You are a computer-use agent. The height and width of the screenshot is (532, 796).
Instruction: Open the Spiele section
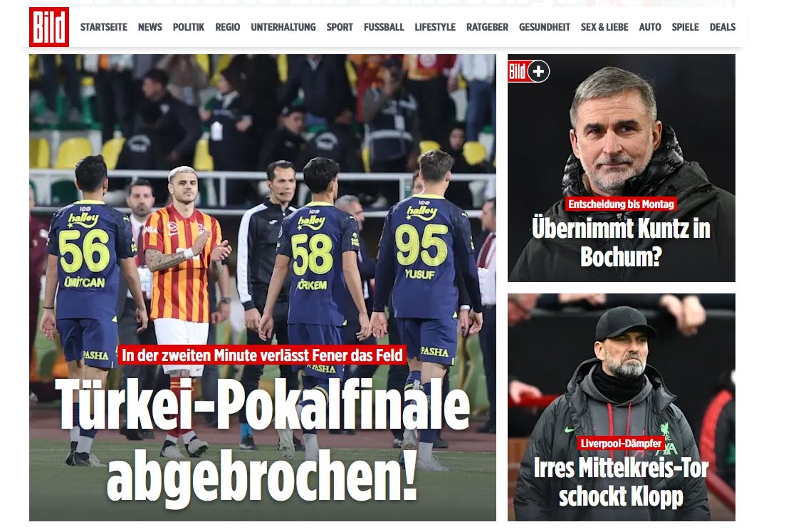click(x=686, y=27)
